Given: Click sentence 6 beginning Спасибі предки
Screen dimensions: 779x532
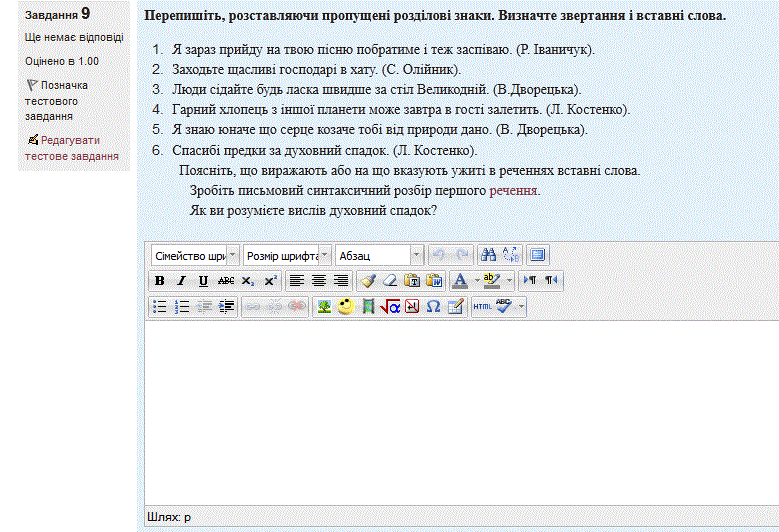Looking at the screenshot, I should pyautogui.click(x=324, y=151).
